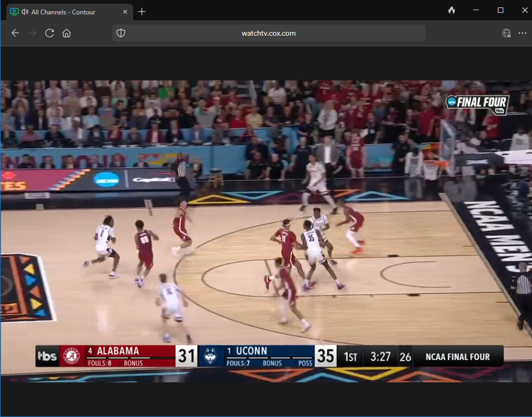The height and width of the screenshot is (417, 532).
Task: Reload the watchtv.cox.com page
Action: pyautogui.click(x=50, y=33)
